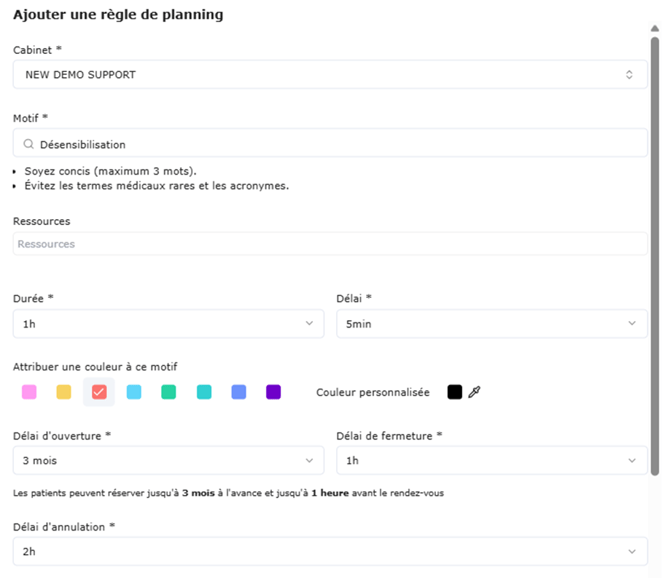Image resolution: width=670 pixels, height=578 pixels.
Task: Select the purple color swatch
Action: (274, 392)
